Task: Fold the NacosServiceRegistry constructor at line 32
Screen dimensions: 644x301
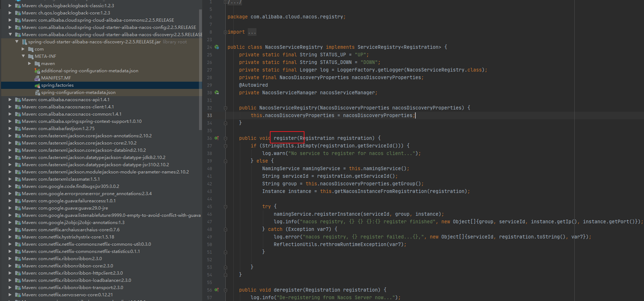Action: coord(225,108)
